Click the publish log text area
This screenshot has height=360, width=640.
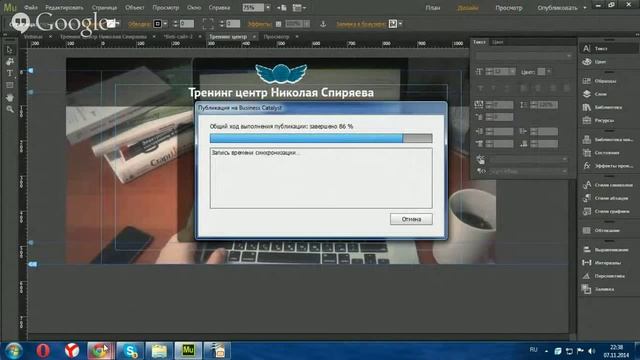pyautogui.click(x=321, y=178)
